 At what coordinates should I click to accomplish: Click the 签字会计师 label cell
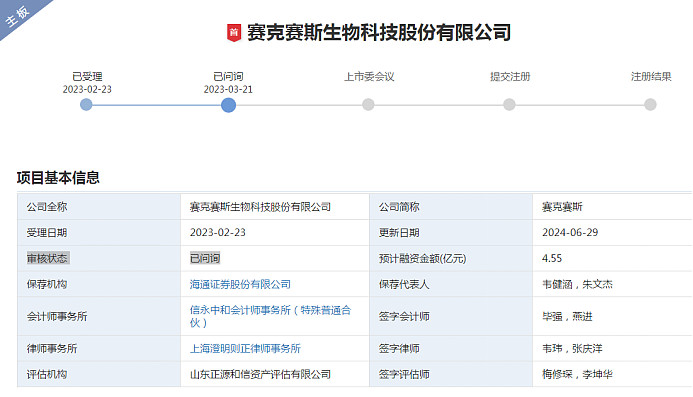451,316
